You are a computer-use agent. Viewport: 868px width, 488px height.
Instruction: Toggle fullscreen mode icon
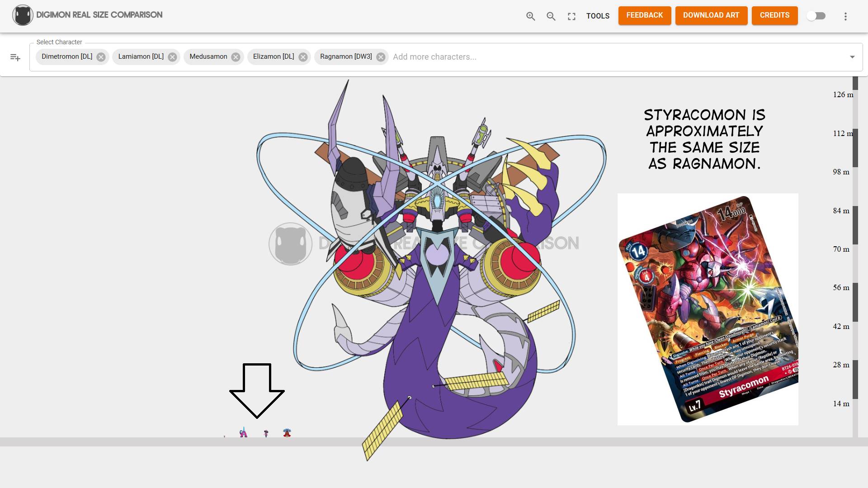click(x=571, y=16)
